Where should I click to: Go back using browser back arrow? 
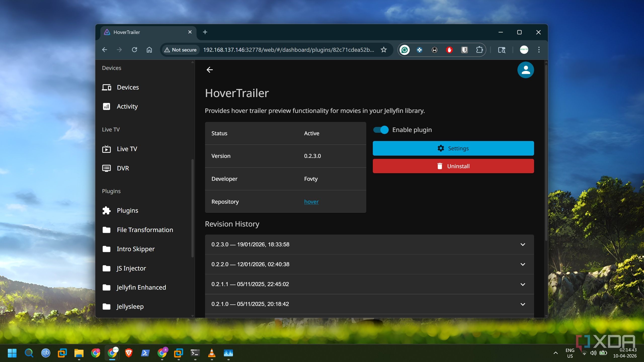pos(105,50)
